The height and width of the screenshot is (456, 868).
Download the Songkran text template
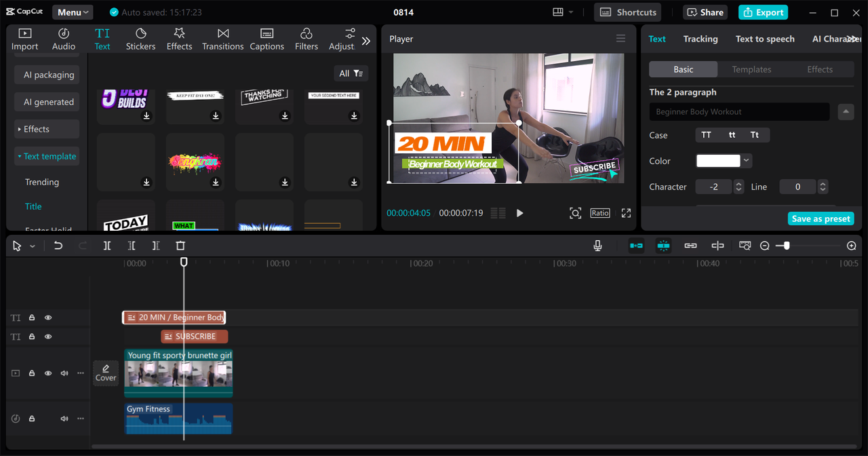tap(216, 183)
